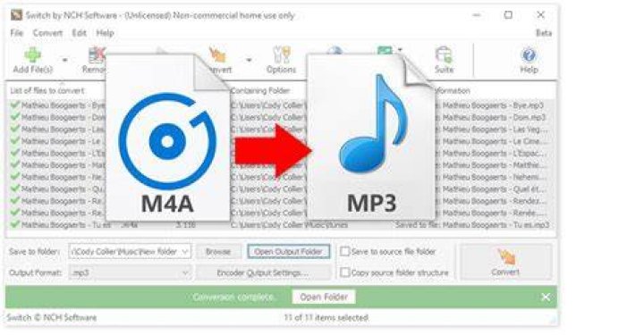Open the Convert menu
The height and width of the screenshot is (335, 644).
47,33
